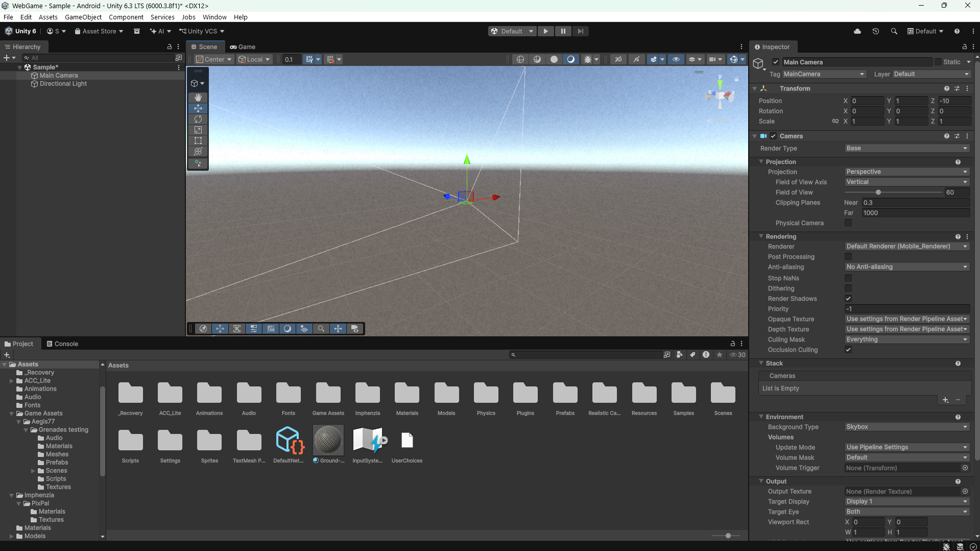Open the Component menu
This screenshot has width=980, height=551.
[x=126, y=17]
